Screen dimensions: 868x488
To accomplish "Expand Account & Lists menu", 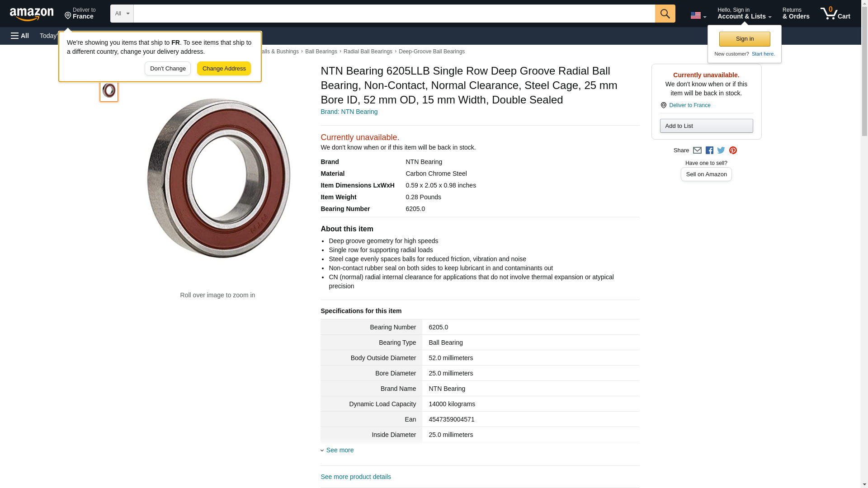I will (x=744, y=14).
